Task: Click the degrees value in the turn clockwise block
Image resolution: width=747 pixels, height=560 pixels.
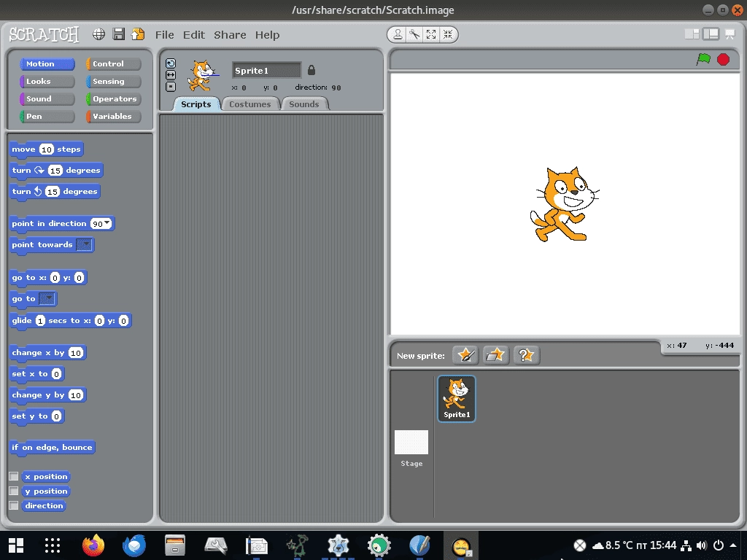Action: (55, 171)
